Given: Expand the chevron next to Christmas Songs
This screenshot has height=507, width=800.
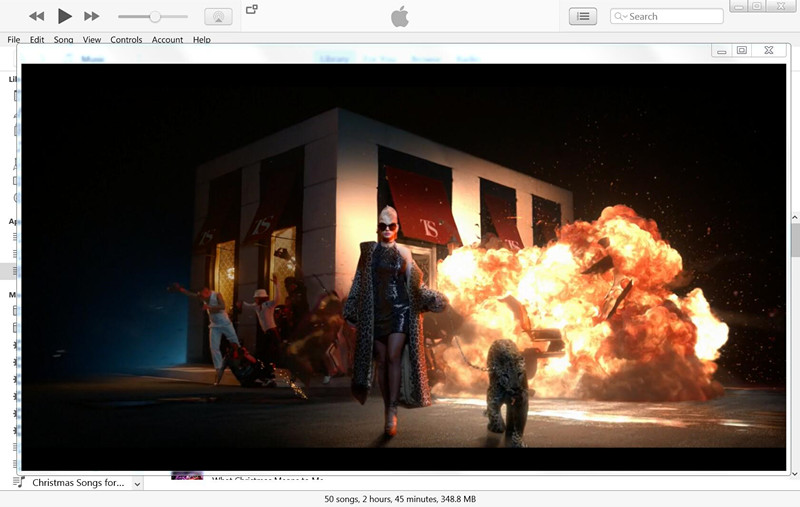Looking at the screenshot, I should [x=137, y=484].
